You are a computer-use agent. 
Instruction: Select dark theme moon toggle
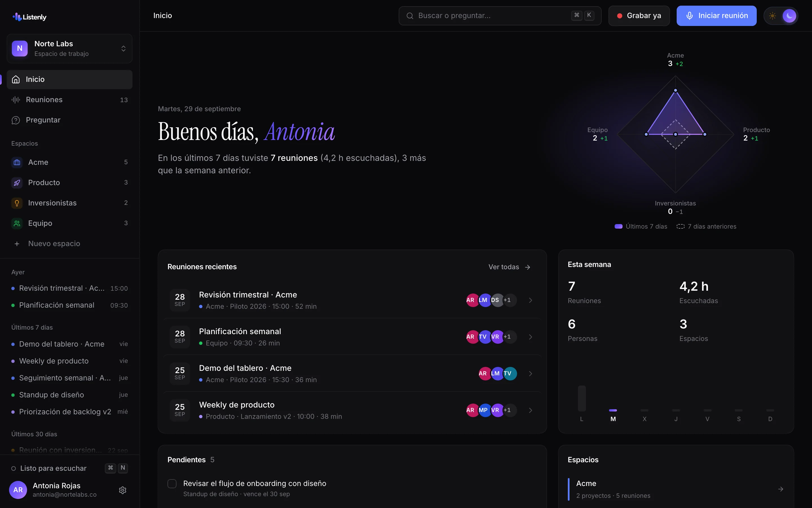click(789, 16)
